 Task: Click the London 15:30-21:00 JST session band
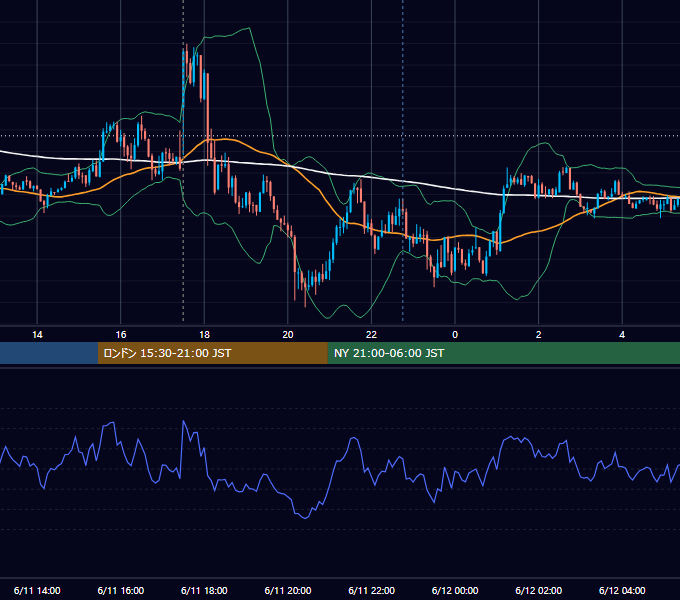point(212,353)
